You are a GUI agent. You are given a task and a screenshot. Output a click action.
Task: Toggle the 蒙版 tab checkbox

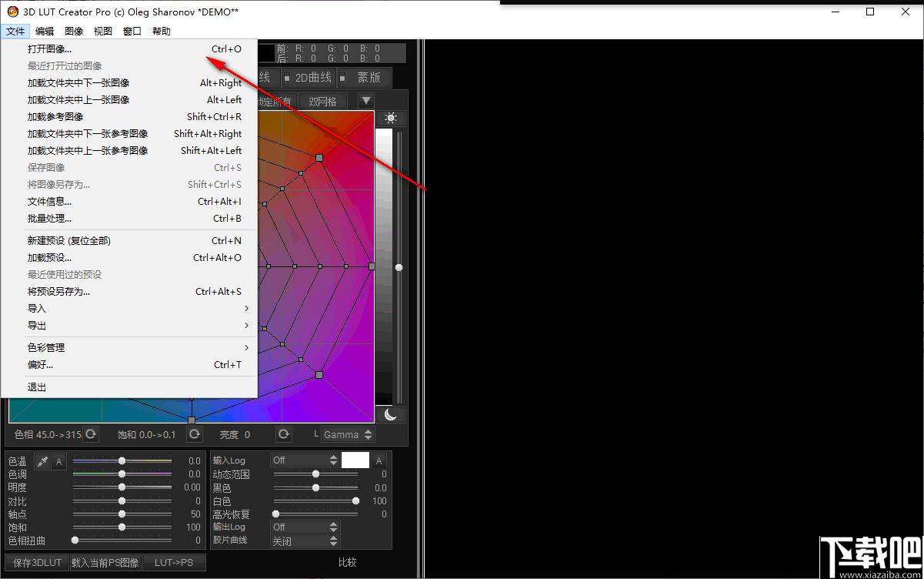point(342,78)
